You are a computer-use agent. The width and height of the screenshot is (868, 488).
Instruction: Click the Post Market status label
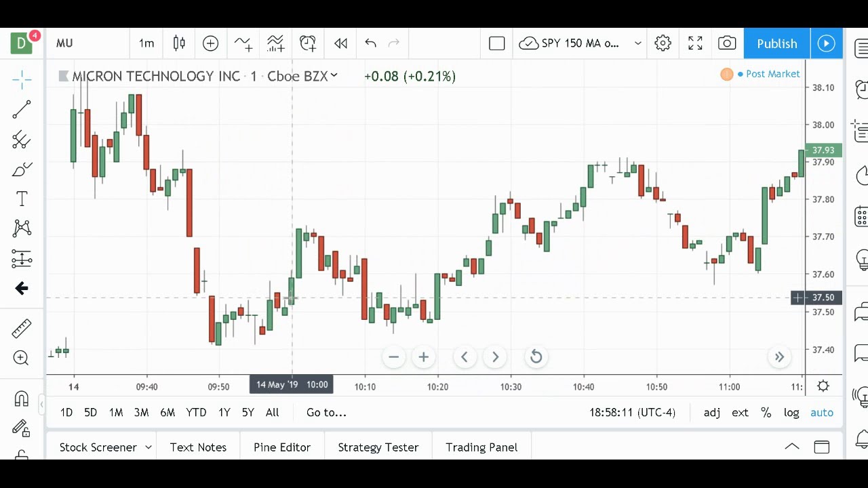tap(772, 74)
